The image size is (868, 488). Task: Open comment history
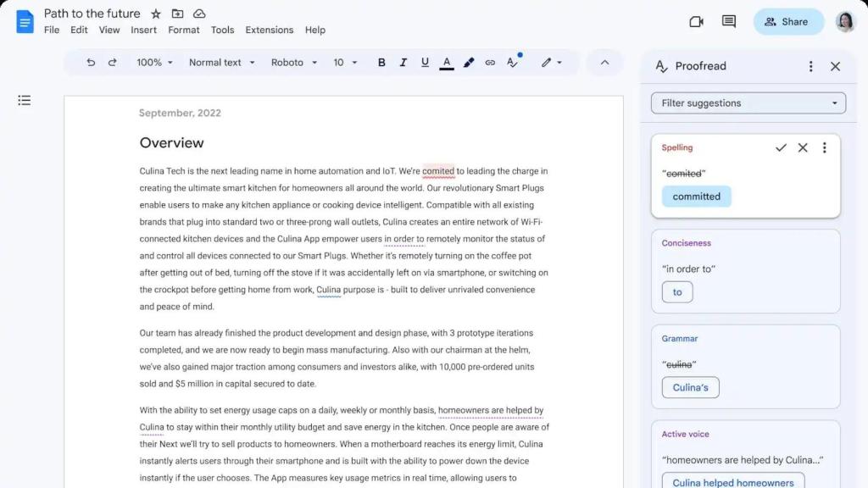coord(728,21)
